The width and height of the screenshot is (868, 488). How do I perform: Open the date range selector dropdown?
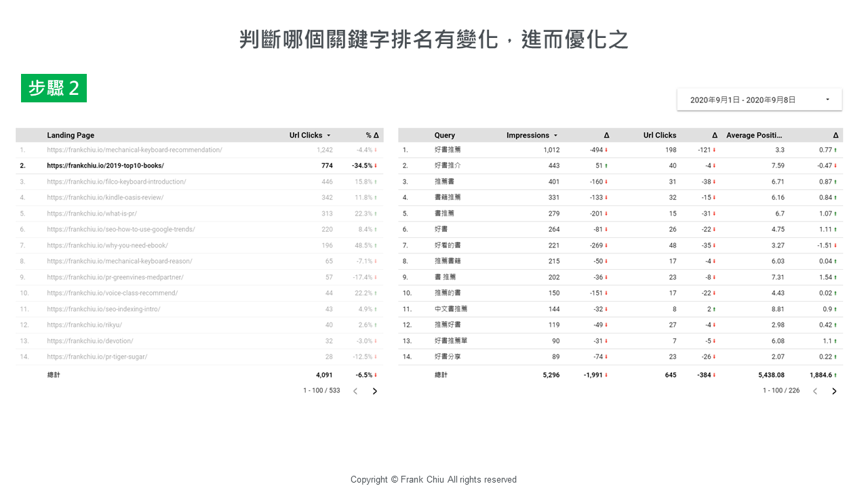(759, 99)
